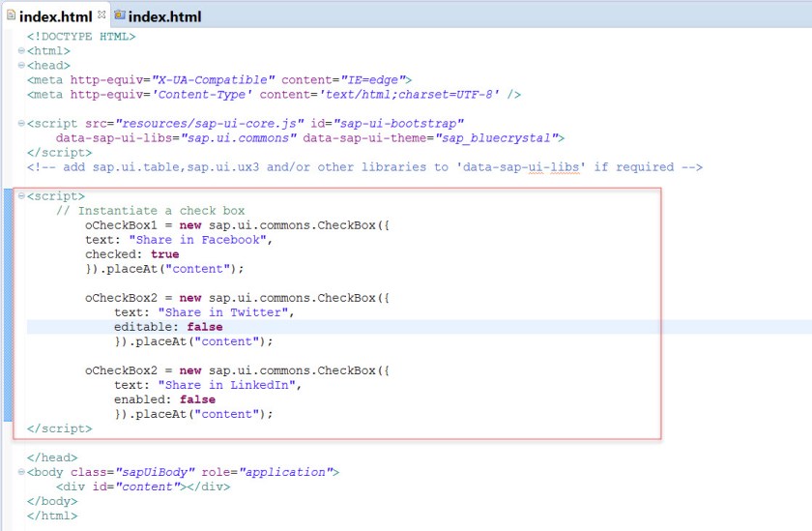Collapse the <html> fold marker

(21, 50)
